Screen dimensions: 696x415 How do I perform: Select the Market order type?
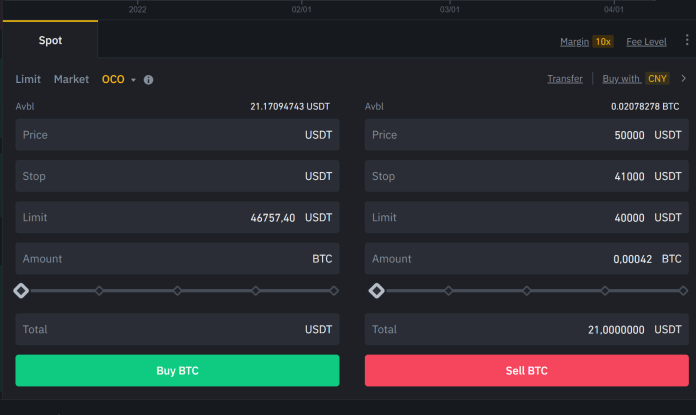point(71,79)
